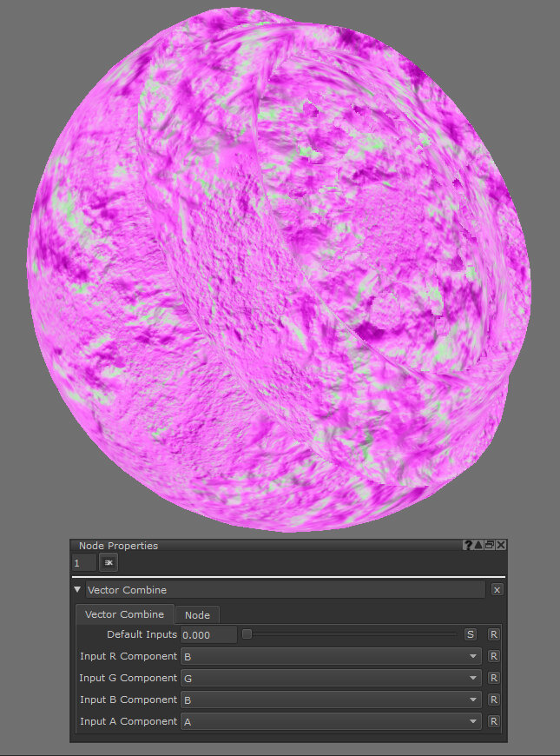Click the help question mark icon
This screenshot has height=756, width=560.
coord(469,545)
